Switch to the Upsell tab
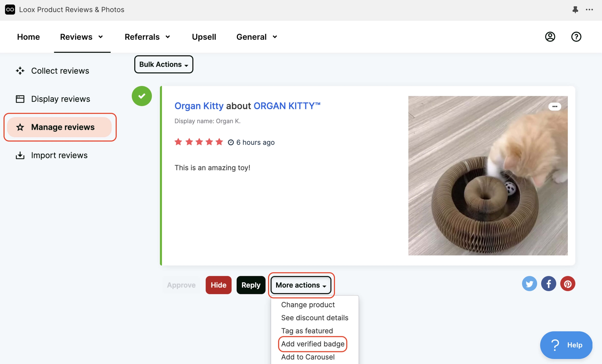This screenshot has width=602, height=364. [x=204, y=37]
